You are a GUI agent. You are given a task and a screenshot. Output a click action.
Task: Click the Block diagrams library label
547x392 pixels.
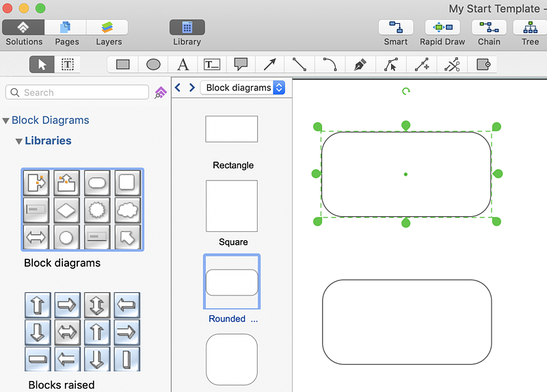pyautogui.click(x=62, y=263)
